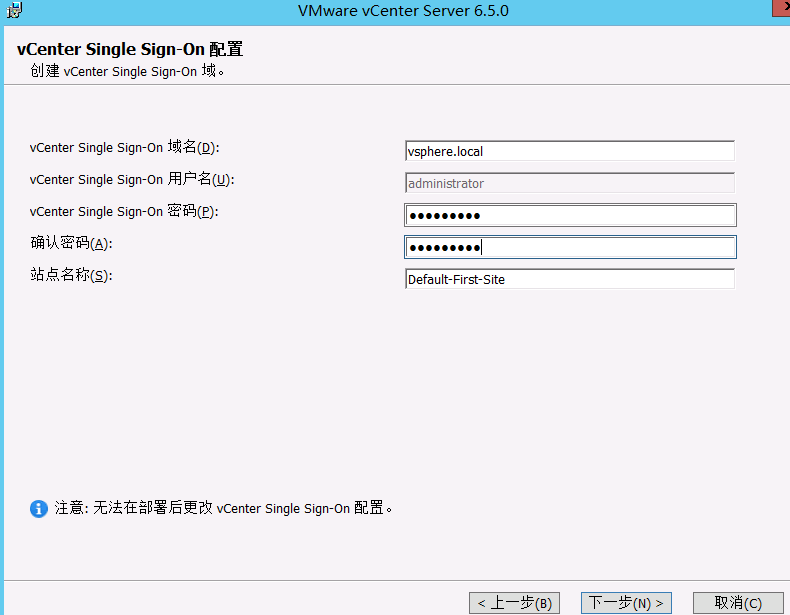Viewport: 790px width, 615px height.
Task: Click the Single Sign-On password field
Action: point(570,215)
